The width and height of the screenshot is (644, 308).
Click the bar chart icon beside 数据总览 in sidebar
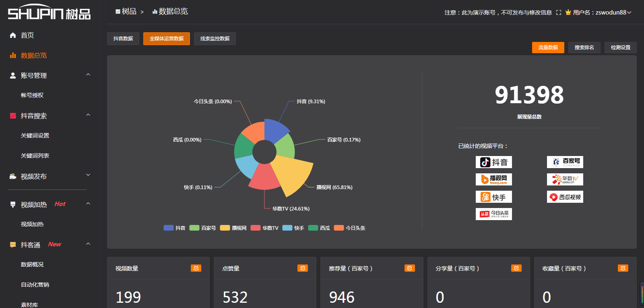click(x=13, y=55)
